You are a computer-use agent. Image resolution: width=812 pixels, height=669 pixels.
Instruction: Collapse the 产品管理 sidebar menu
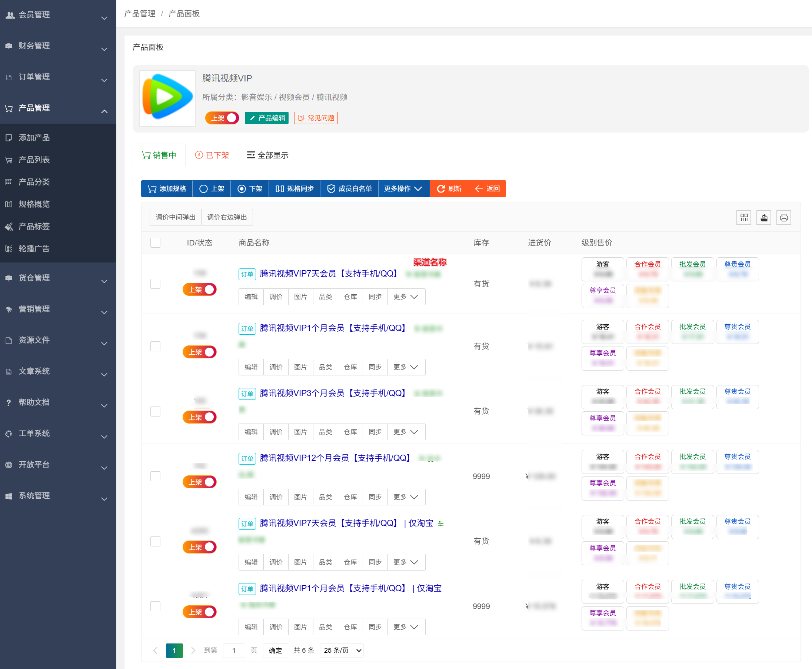click(104, 111)
